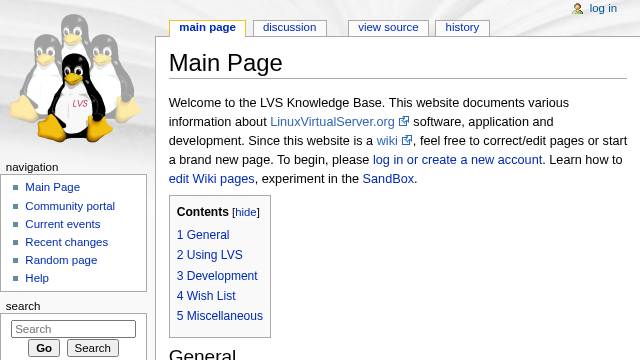Click external link icon after LinuxVirtualServer.org
Viewport: 640px width, 360px height.
(404, 121)
